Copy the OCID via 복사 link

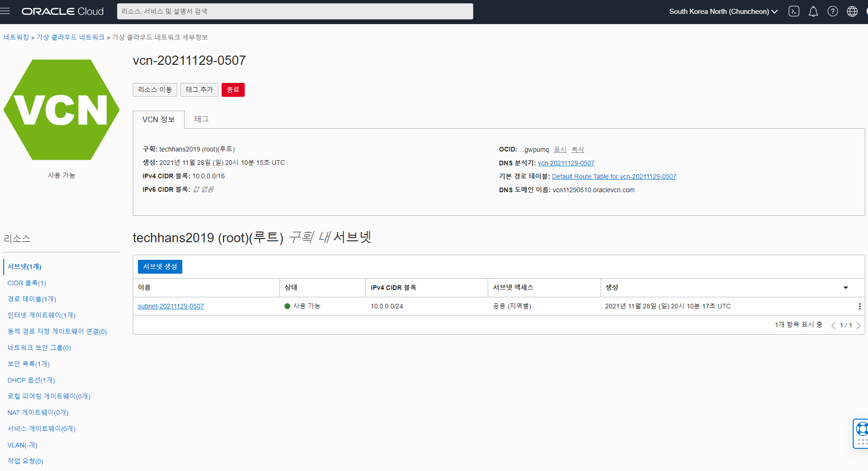coord(578,150)
